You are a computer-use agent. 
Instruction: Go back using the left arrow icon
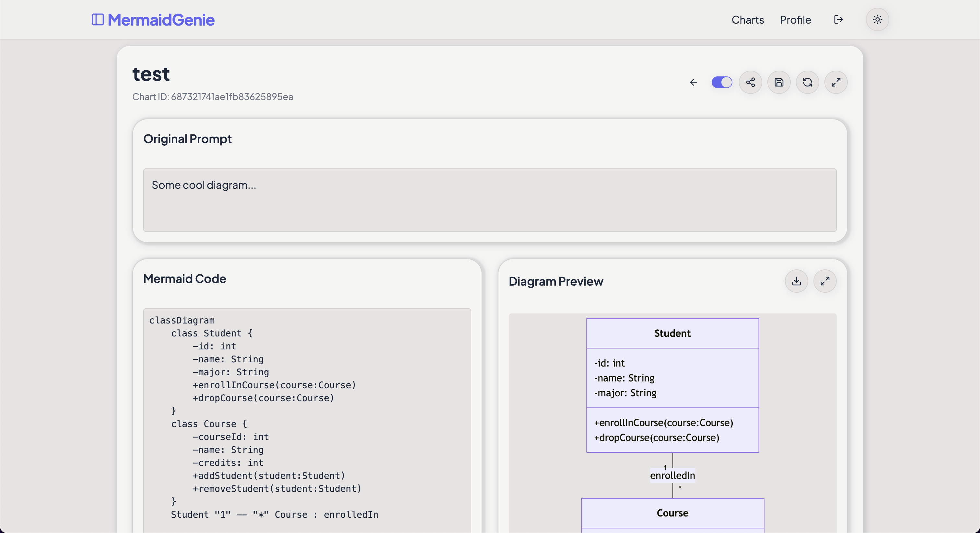[693, 82]
